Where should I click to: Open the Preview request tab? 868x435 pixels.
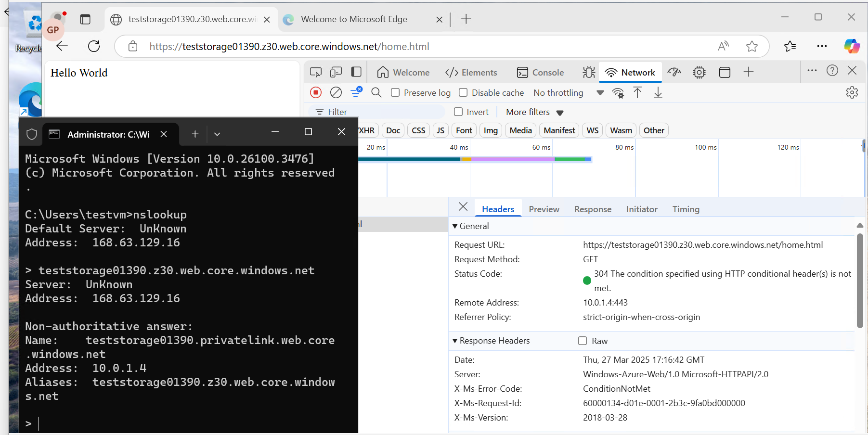tap(544, 209)
